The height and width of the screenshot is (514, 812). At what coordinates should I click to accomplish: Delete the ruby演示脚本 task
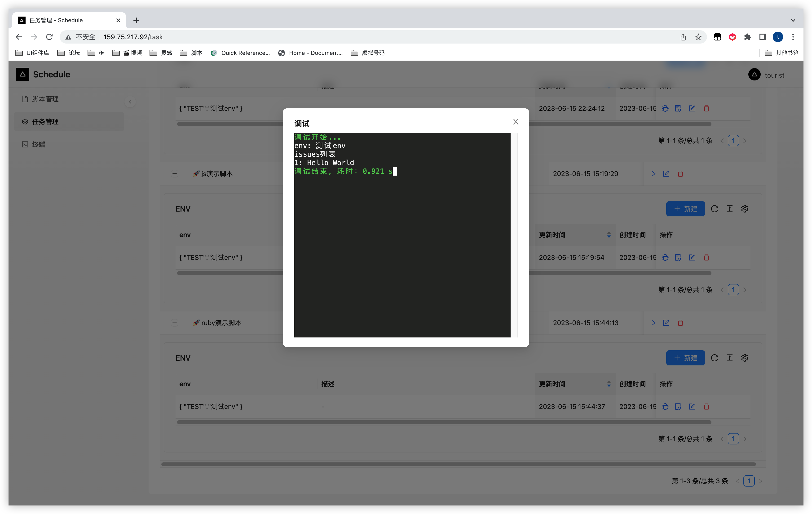pos(680,323)
